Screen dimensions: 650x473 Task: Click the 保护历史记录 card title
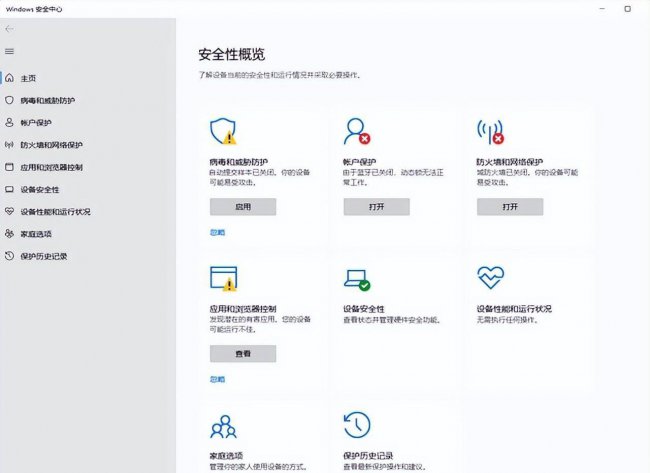click(x=368, y=456)
